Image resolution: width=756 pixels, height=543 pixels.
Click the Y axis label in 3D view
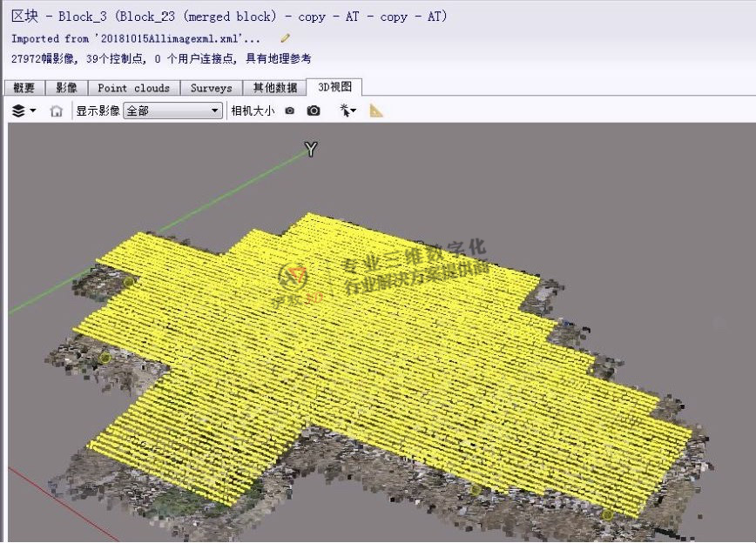coord(310,149)
